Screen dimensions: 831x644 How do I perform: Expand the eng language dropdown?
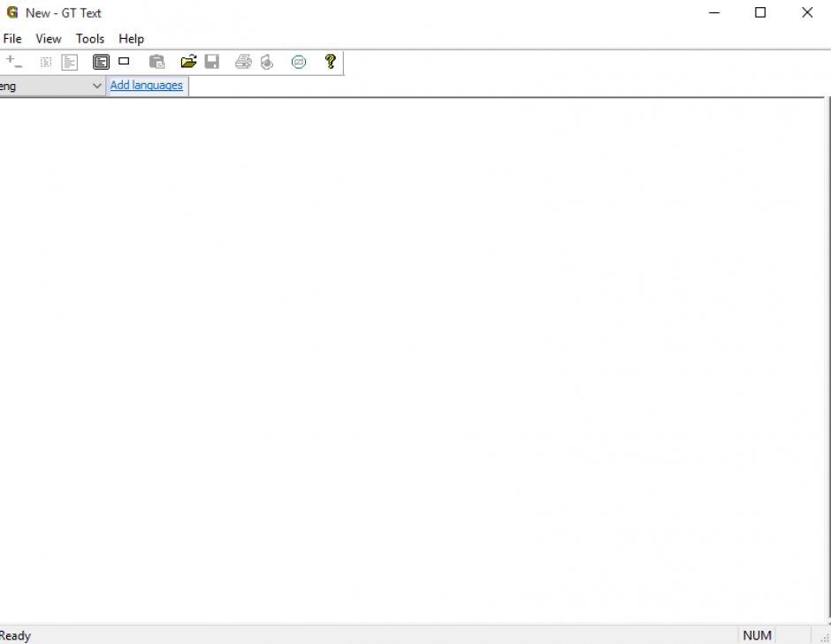pyautogui.click(x=96, y=86)
